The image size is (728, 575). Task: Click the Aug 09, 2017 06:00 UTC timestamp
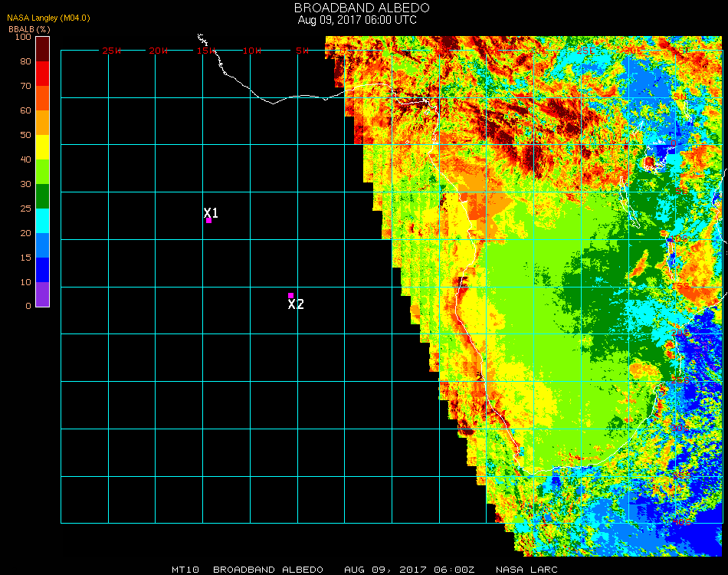tap(357, 20)
